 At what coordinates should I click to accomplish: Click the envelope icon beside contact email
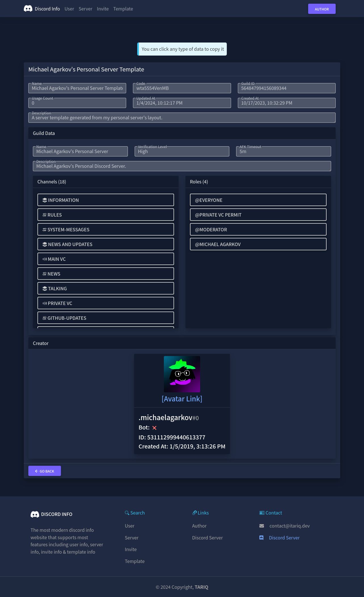pyautogui.click(x=262, y=526)
